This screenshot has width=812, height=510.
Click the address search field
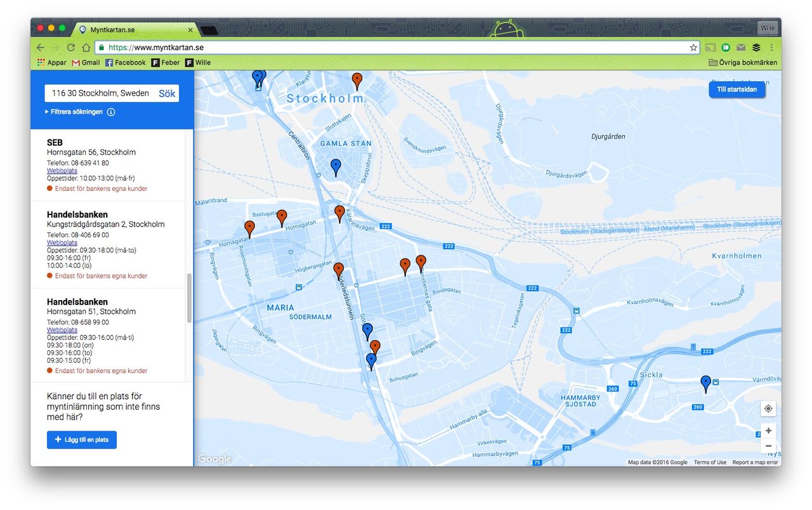pos(100,93)
